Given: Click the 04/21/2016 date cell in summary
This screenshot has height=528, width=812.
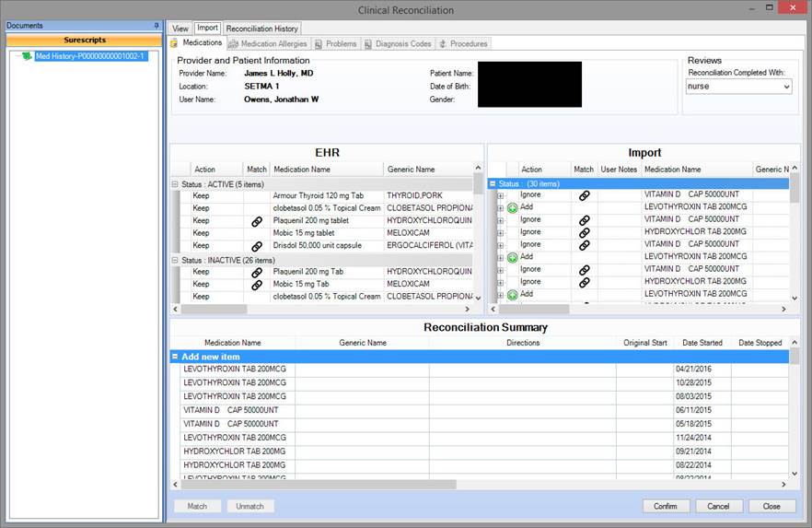Looking at the screenshot, I should click(x=702, y=369).
